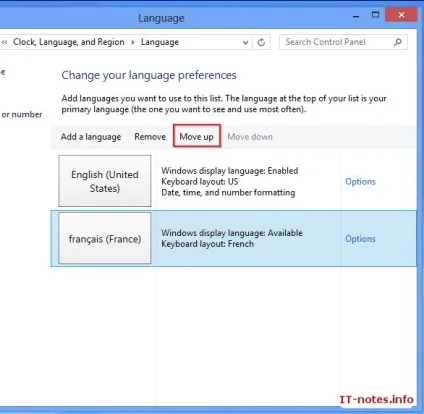Open Options for français (France)

point(360,239)
